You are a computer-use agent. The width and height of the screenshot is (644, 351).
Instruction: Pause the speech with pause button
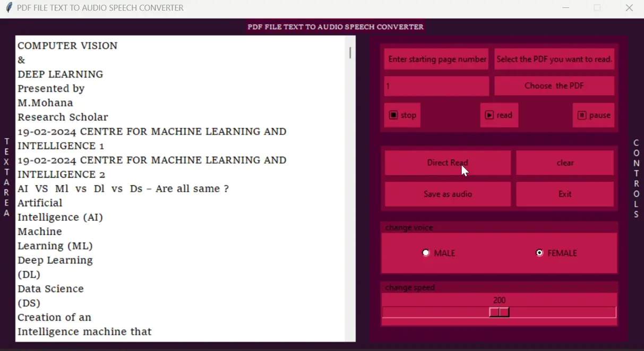coord(594,115)
